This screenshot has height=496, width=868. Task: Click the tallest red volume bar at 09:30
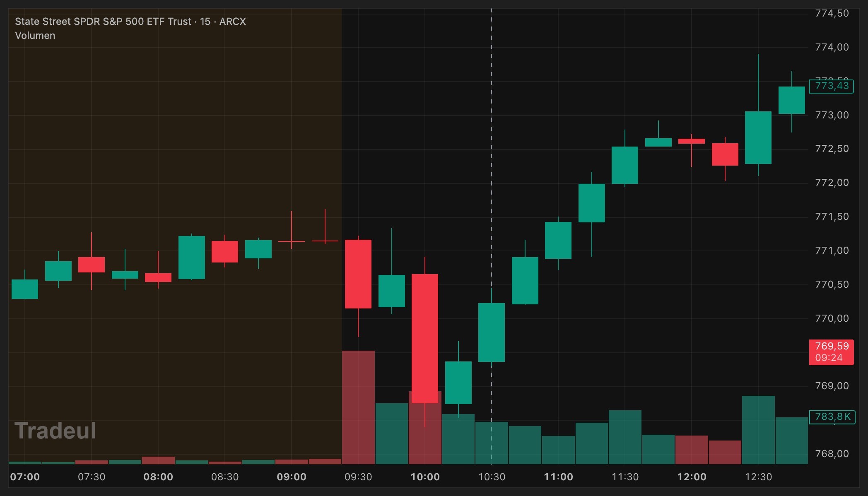pos(358,407)
